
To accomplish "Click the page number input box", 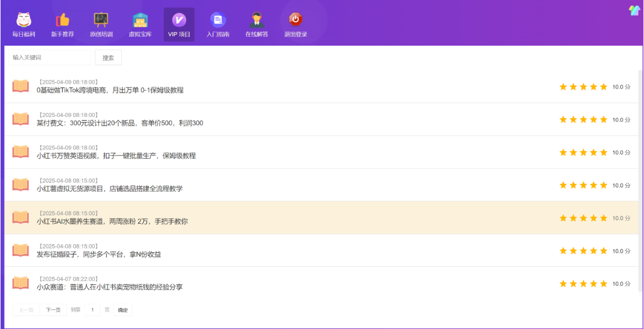I will pos(92,310).
